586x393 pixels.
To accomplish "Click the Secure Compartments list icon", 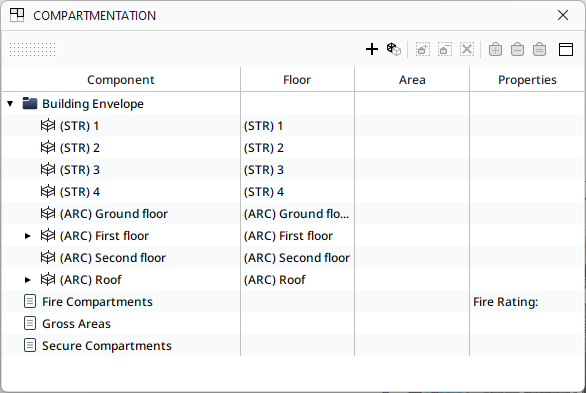I will tap(30, 346).
